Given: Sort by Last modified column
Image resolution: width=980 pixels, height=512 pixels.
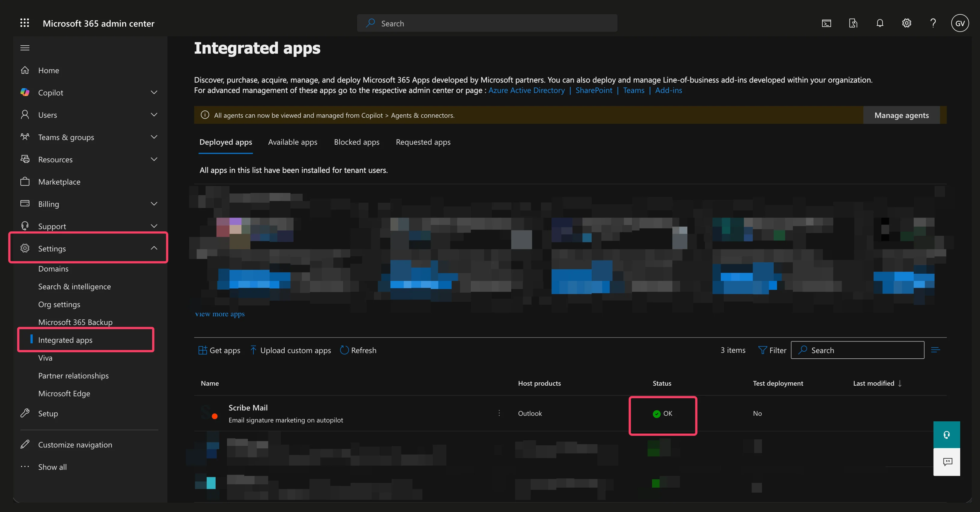Looking at the screenshot, I should point(877,383).
